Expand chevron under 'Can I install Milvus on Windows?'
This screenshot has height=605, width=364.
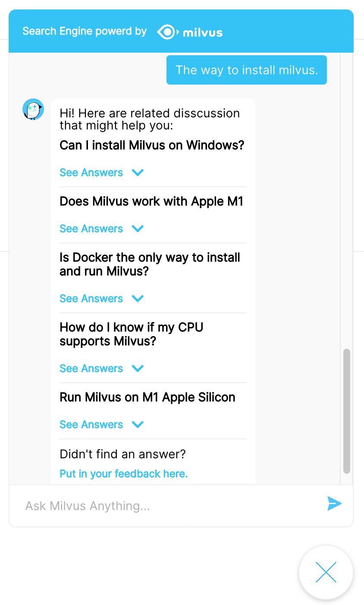(138, 173)
